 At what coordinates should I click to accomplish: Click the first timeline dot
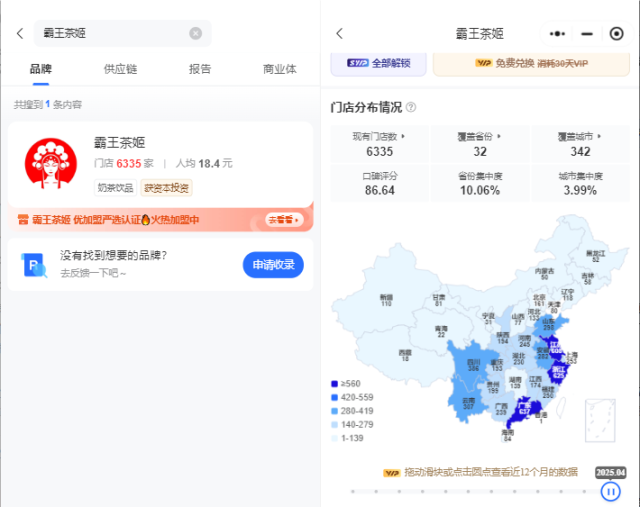click(x=353, y=491)
